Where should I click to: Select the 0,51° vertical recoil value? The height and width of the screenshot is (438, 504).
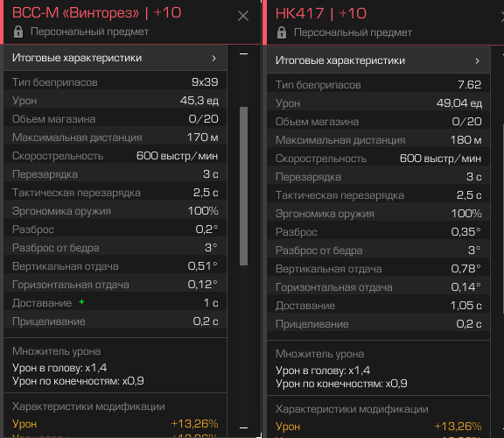[202, 266]
